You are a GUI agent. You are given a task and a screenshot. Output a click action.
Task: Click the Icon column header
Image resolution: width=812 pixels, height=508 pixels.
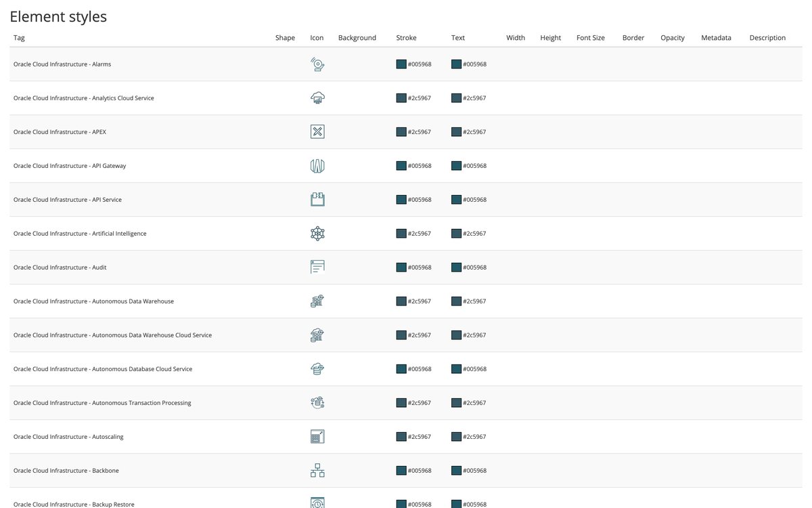(317, 38)
